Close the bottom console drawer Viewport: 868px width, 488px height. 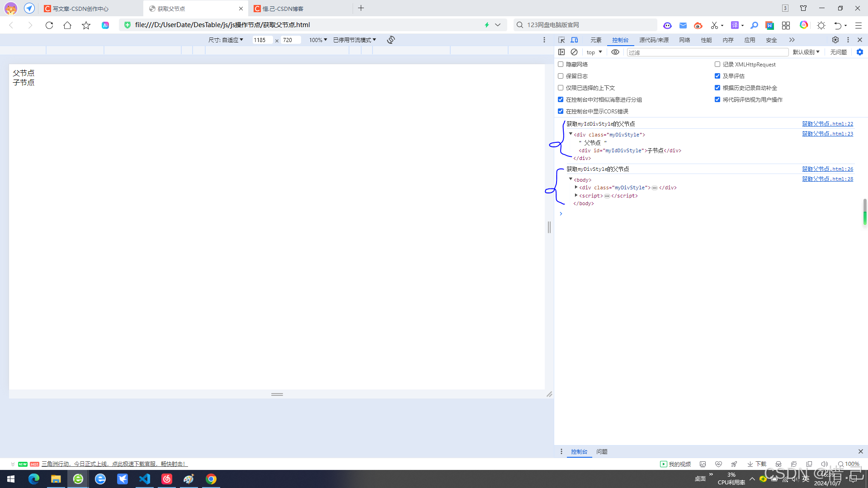click(861, 451)
